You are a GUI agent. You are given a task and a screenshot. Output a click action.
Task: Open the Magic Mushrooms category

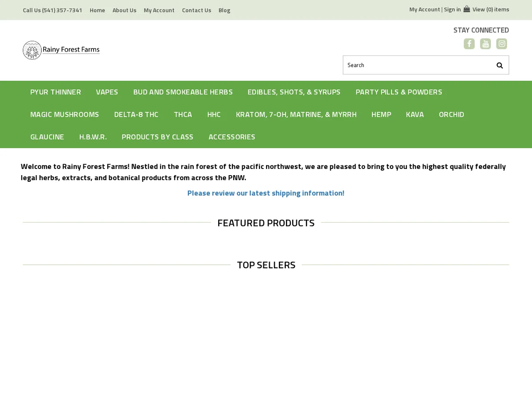65,114
